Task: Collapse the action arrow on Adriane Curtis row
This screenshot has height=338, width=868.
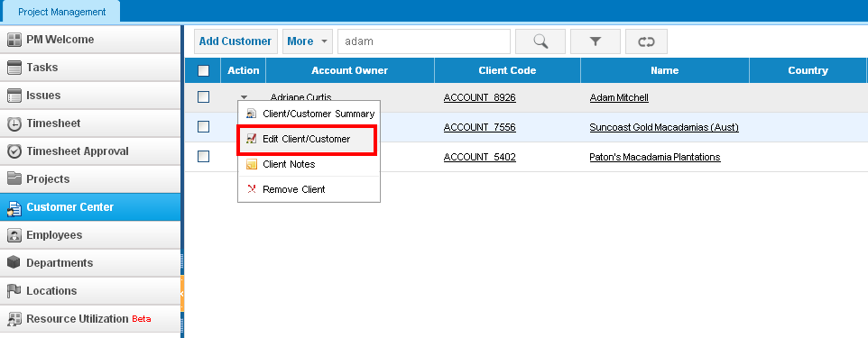Action: point(244,97)
